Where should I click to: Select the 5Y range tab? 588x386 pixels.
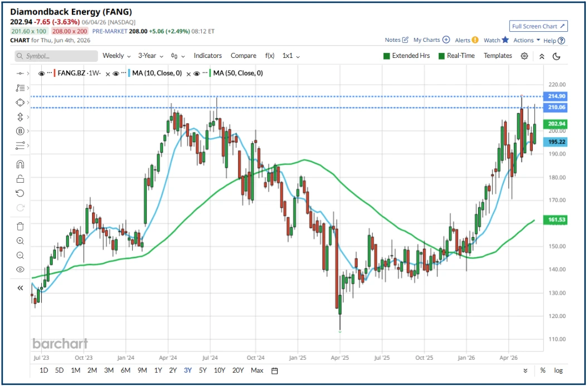(x=203, y=370)
